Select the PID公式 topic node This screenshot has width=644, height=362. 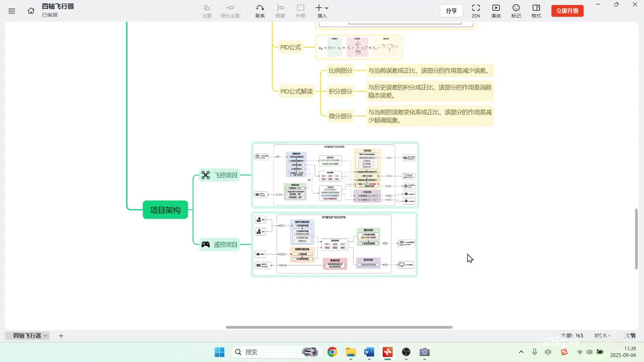(x=291, y=47)
